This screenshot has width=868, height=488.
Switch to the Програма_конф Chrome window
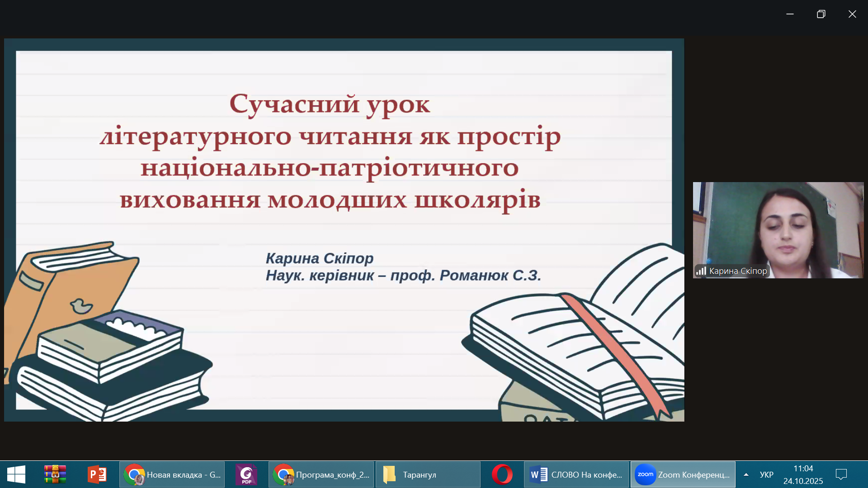pos(321,474)
